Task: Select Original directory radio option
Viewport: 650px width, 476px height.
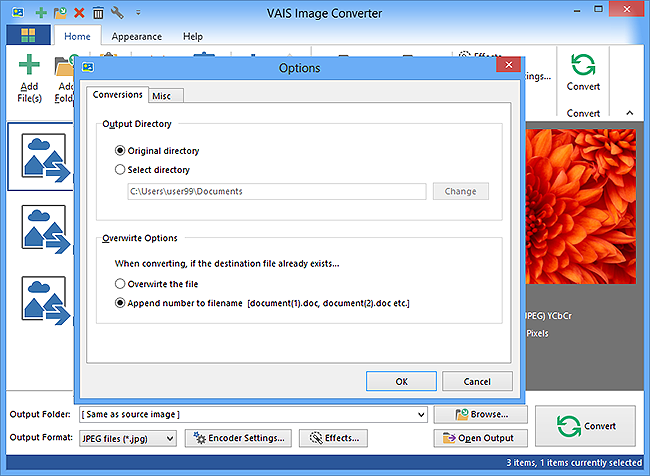Action: (x=157, y=151)
